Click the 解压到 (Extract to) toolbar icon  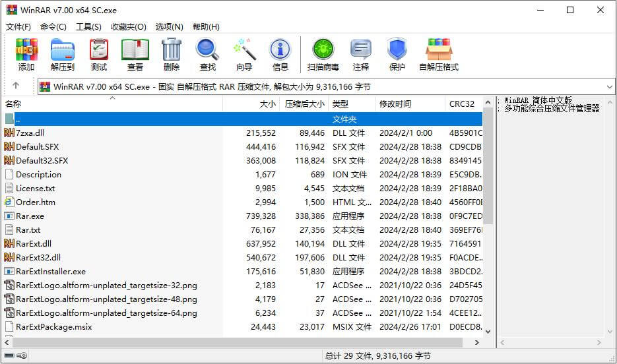point(63,49)
